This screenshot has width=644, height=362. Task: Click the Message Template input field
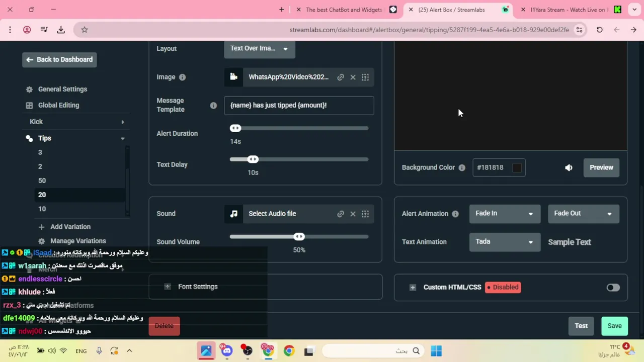coord(299,106)
